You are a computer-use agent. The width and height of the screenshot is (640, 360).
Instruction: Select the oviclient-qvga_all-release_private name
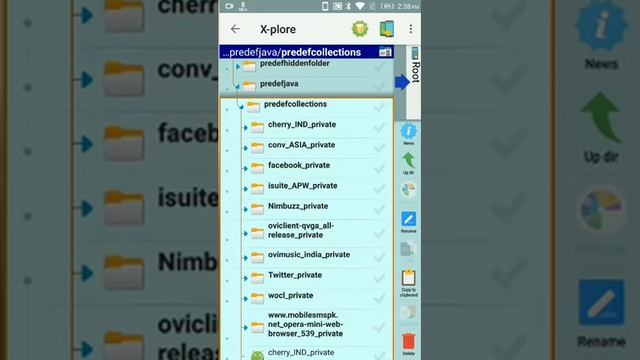(301, 230)
